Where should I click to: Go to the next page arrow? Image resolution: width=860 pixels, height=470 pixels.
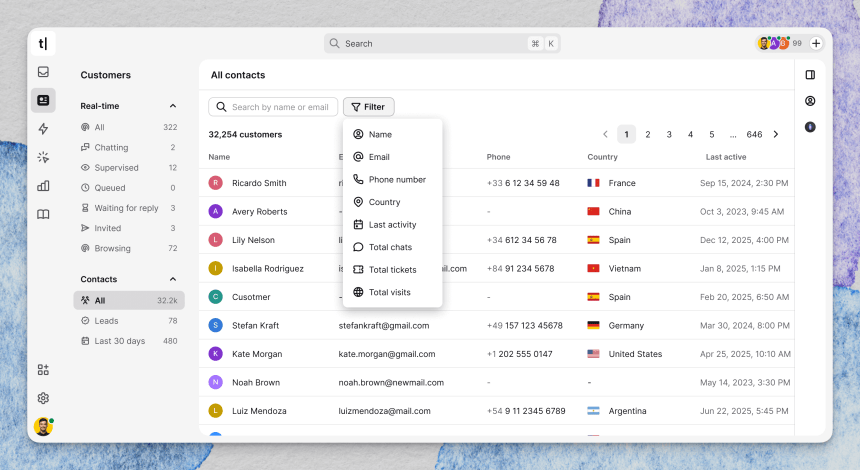[776, 134]
